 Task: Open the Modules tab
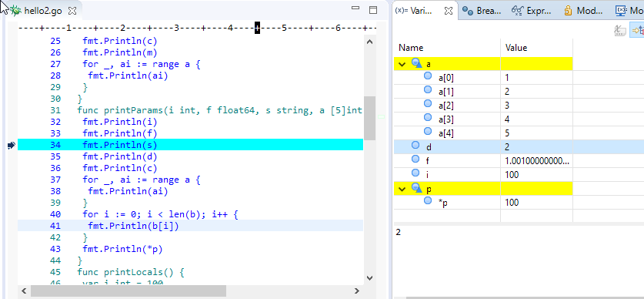click(583, 11)
